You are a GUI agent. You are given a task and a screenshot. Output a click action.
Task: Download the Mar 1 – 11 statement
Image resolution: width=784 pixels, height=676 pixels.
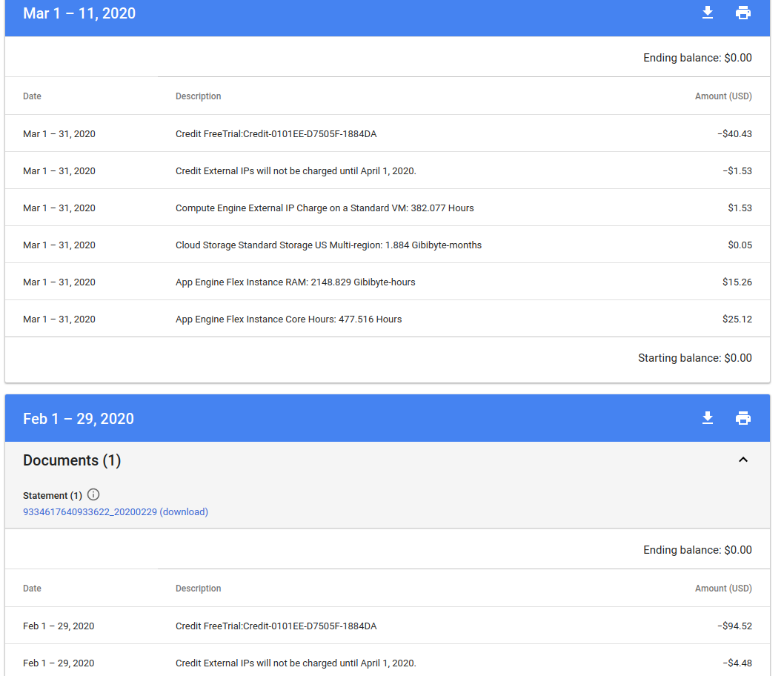707,13
